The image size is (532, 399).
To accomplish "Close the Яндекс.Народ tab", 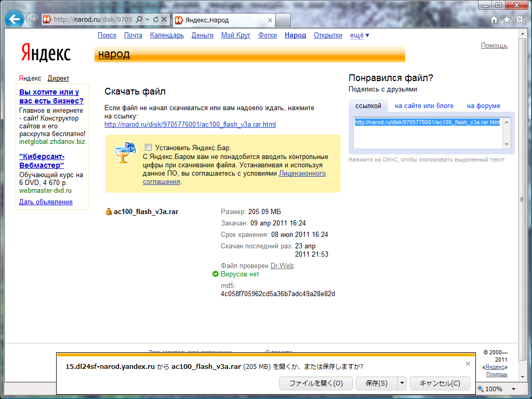I will [270, 20].
